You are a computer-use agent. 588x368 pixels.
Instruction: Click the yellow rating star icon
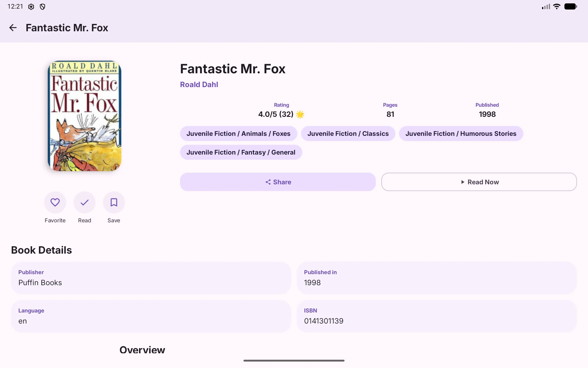tap(300, 114)
